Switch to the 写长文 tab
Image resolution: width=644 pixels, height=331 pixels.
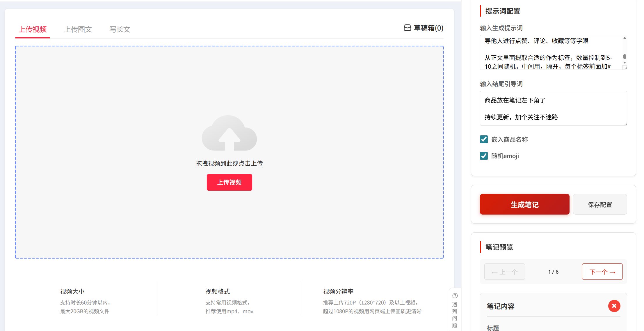pos(119,29)
